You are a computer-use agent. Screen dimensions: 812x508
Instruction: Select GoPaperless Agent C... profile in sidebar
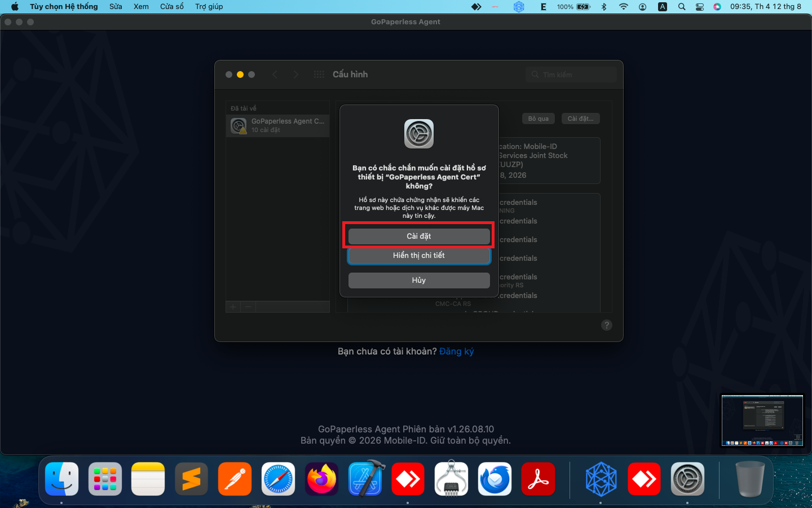click(278, 125)
